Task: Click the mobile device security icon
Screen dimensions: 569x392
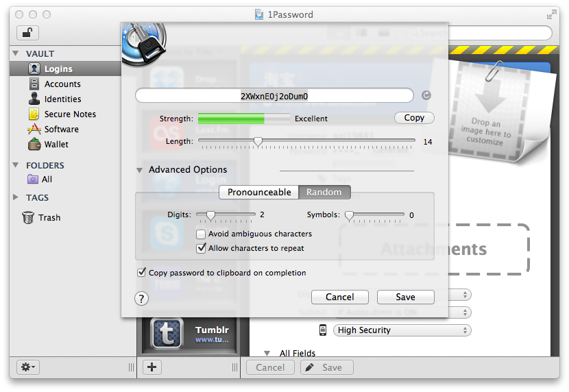Action: [323, 330]
